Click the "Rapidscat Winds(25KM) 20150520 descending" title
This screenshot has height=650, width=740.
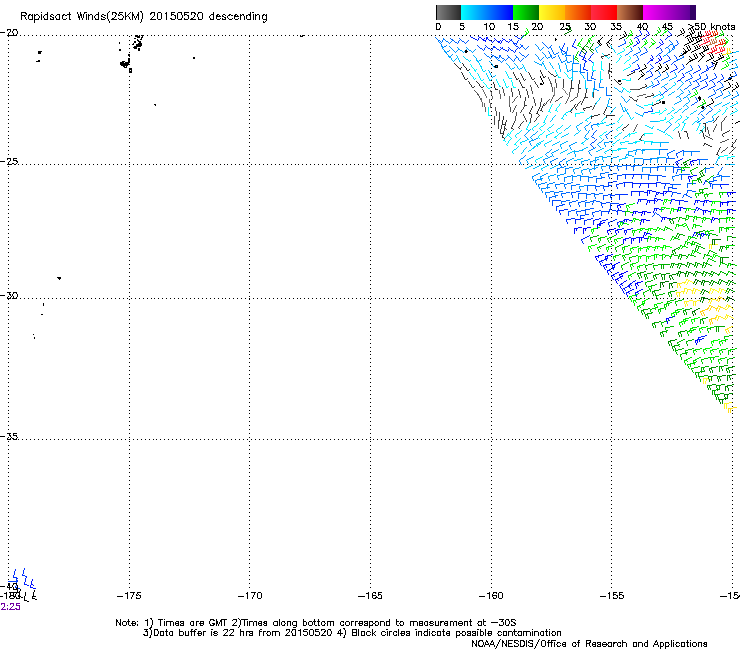pos(143,17)
